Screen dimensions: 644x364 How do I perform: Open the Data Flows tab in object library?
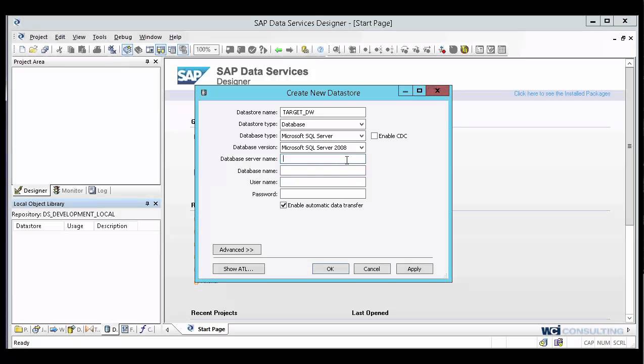(x=75, y=329)
